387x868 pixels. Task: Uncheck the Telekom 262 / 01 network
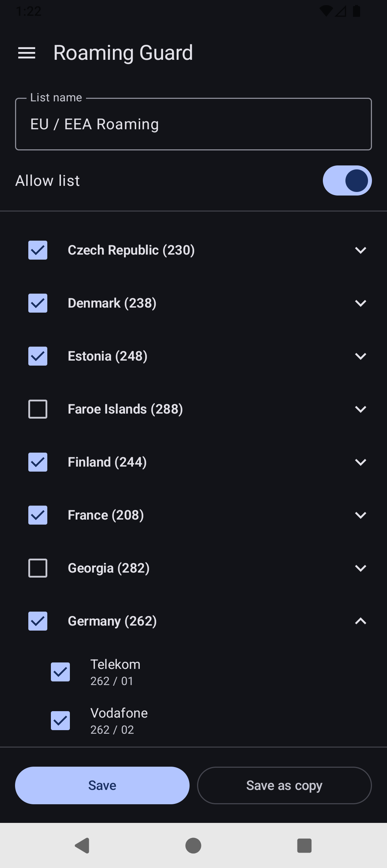point(61,672)
